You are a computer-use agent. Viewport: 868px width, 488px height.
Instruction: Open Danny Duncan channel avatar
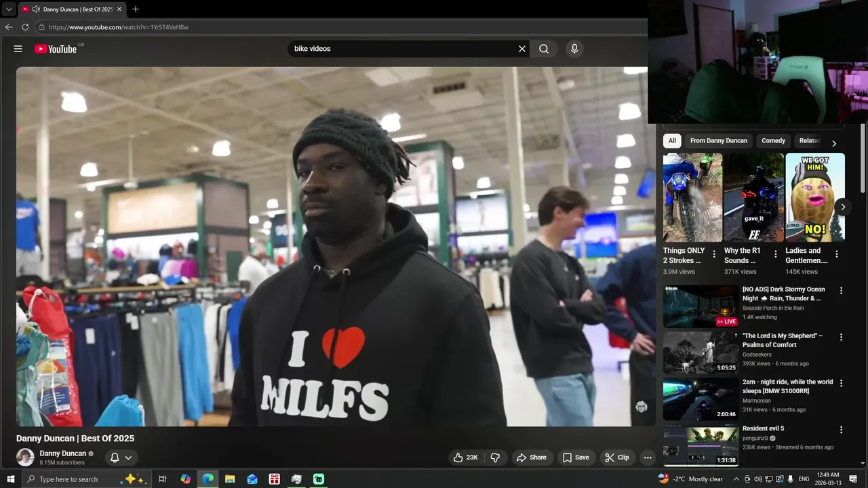(25, 457)
